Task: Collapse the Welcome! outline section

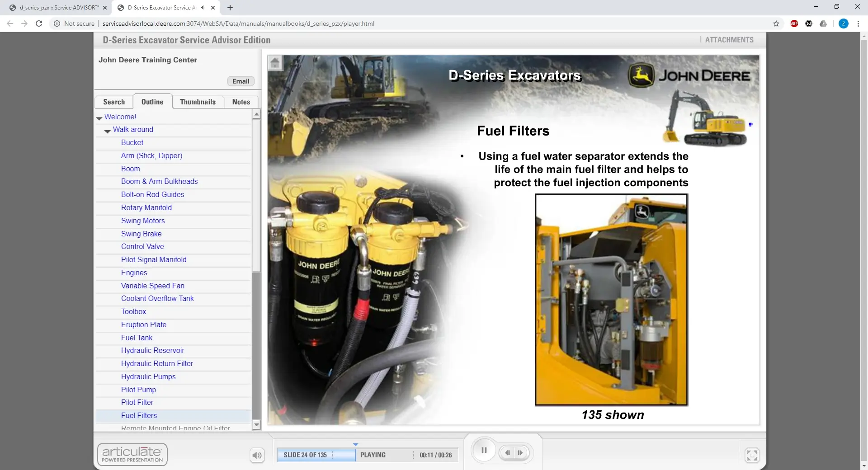Action: click(99, 117)
